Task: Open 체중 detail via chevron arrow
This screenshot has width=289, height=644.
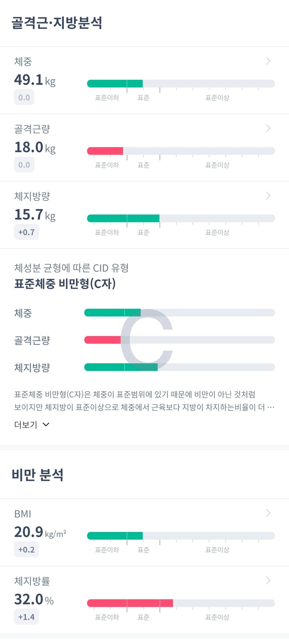Action: pyautogui.click(x=268, y=61)
